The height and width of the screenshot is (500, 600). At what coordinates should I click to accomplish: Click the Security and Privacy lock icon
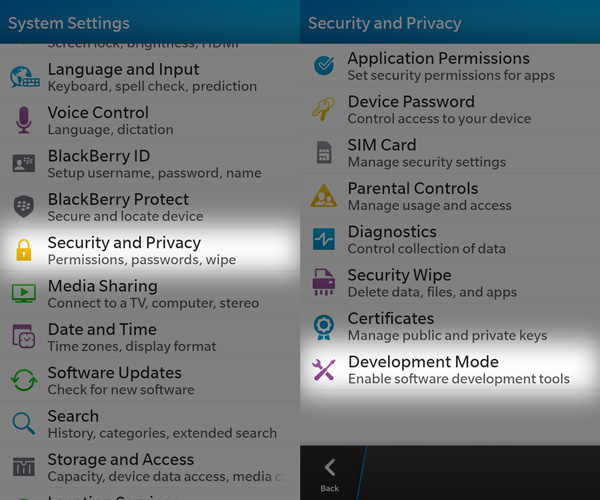click(x=23, y=250)
